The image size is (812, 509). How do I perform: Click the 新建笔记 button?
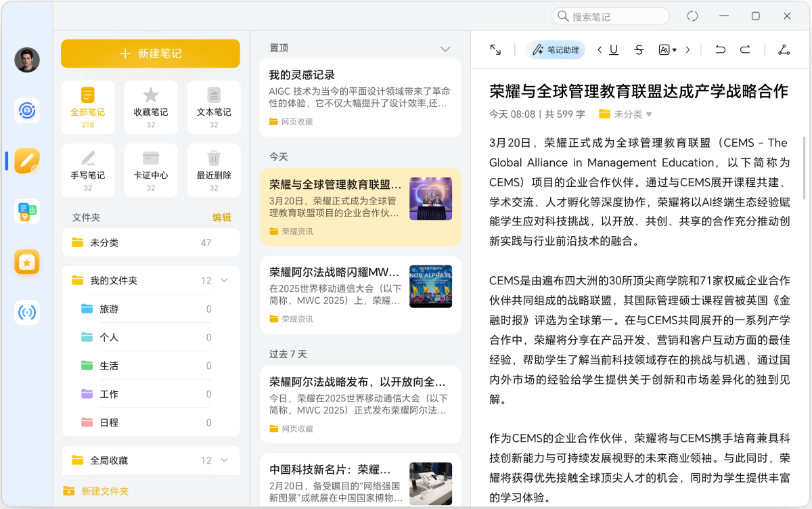point(150,53)
